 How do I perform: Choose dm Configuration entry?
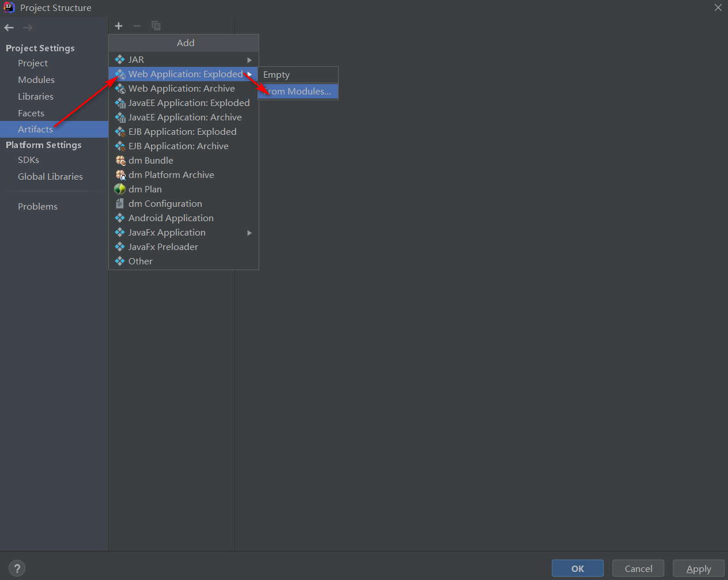[184, 204]
